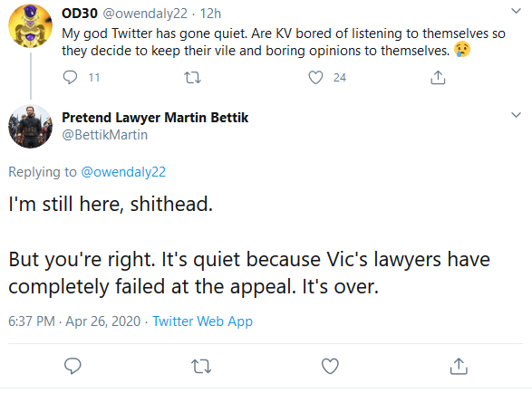Screen dimensions: 532x393
Task: Open the 12h timestamp on OD30's tweet
Action: [210, 14]
